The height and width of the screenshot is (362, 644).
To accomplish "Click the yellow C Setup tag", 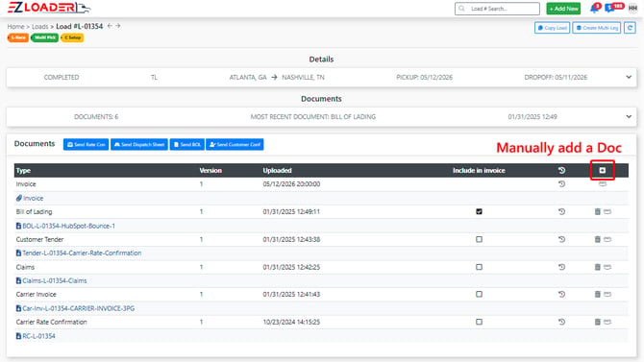I will pos(72,37).
